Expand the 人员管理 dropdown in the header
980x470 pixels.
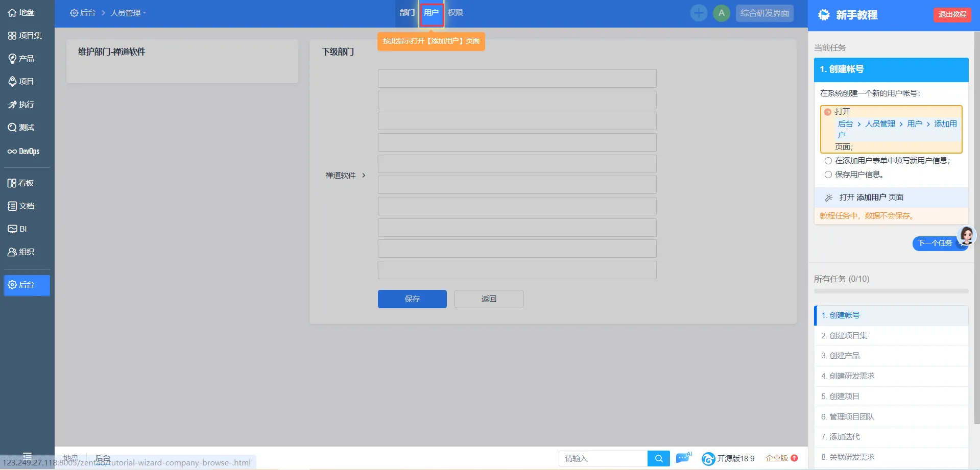pos(128,13)
